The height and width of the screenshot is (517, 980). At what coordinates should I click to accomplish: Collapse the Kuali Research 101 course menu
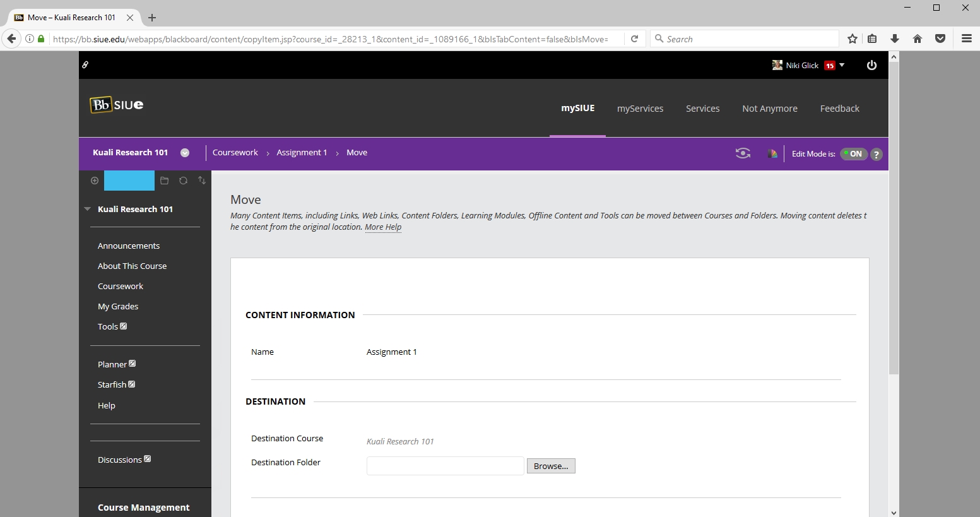[x=88, y=209]
